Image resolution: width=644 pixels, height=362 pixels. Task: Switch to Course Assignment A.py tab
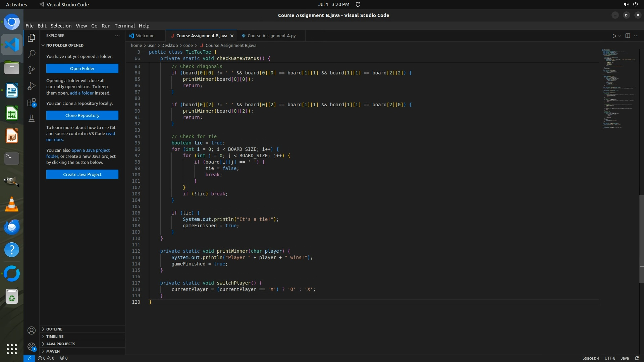[271, 36]
